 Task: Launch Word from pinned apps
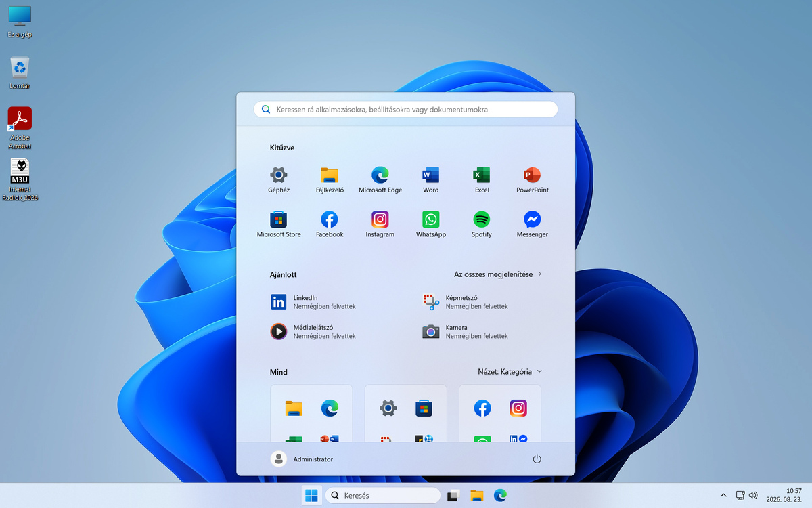(431, 180)
